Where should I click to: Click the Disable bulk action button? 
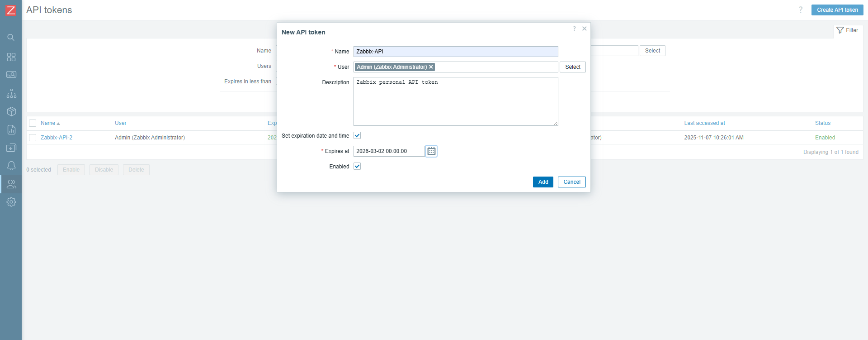point(104,170)
